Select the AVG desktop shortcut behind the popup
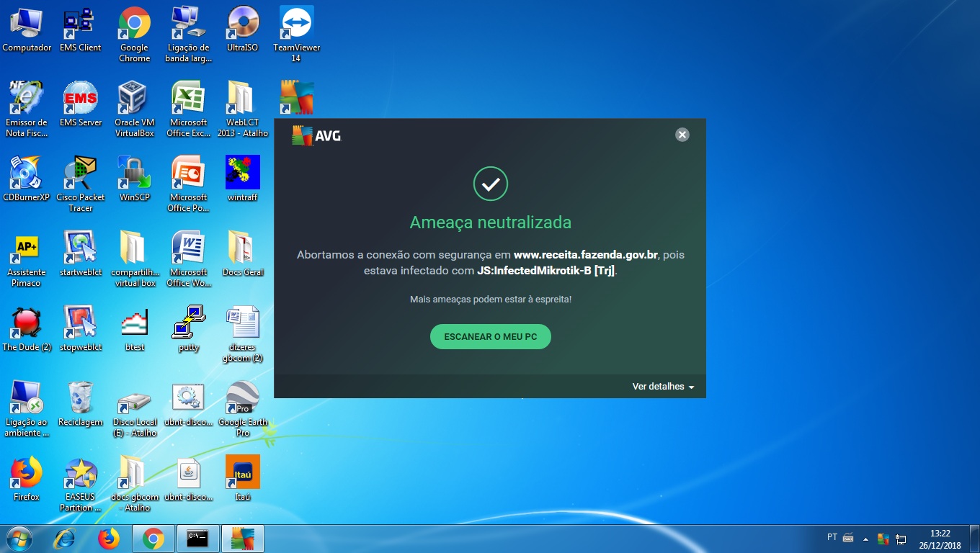This screenshot has width=980, height=553. 296,97
